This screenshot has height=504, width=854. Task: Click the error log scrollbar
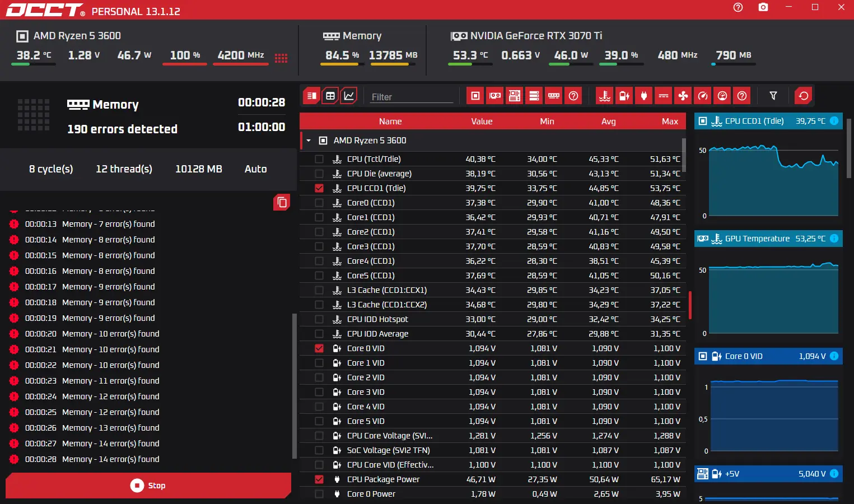coord(295,386)
